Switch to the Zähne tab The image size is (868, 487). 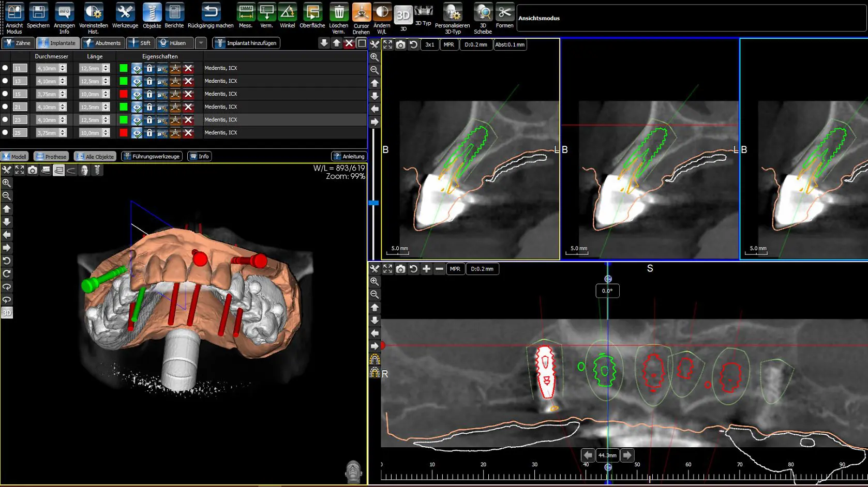(x=18, y=43)
